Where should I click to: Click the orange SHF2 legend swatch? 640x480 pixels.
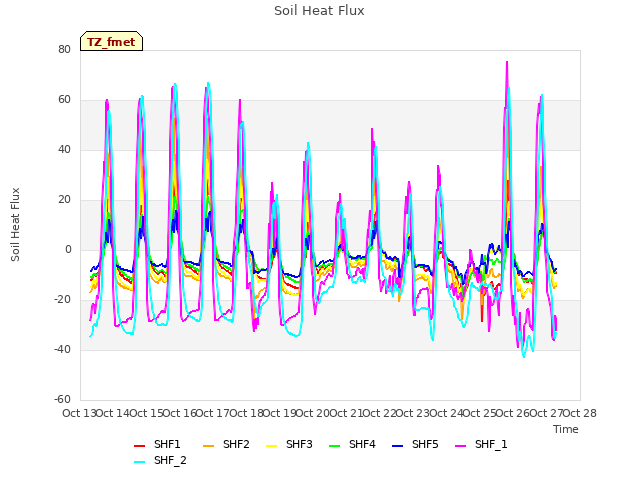[209, 446]
